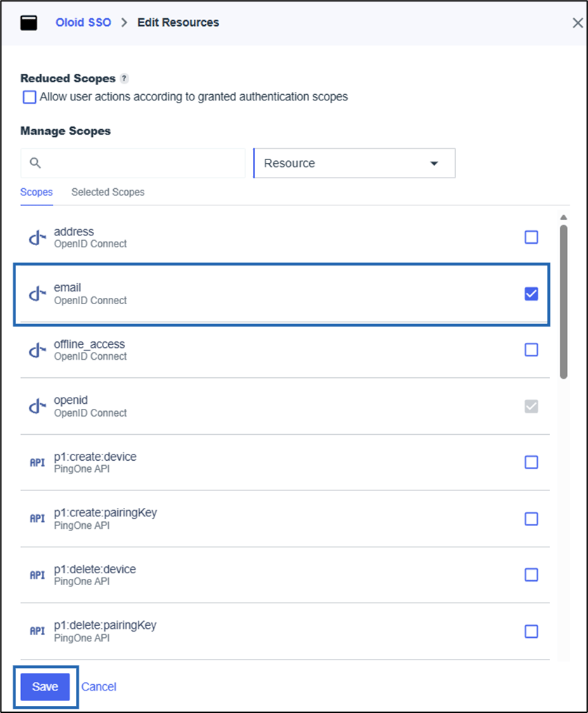The width and height of the screenshot is (588, 713).
Task: Click the 'Manage Scopes' heading
Action: pyautogui.click(x=65, y=131)
